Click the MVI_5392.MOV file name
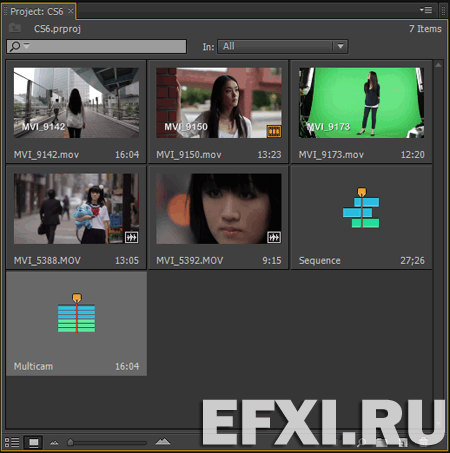Image resolution: width=450 pixels, height=453 pixels. (190, 260)
